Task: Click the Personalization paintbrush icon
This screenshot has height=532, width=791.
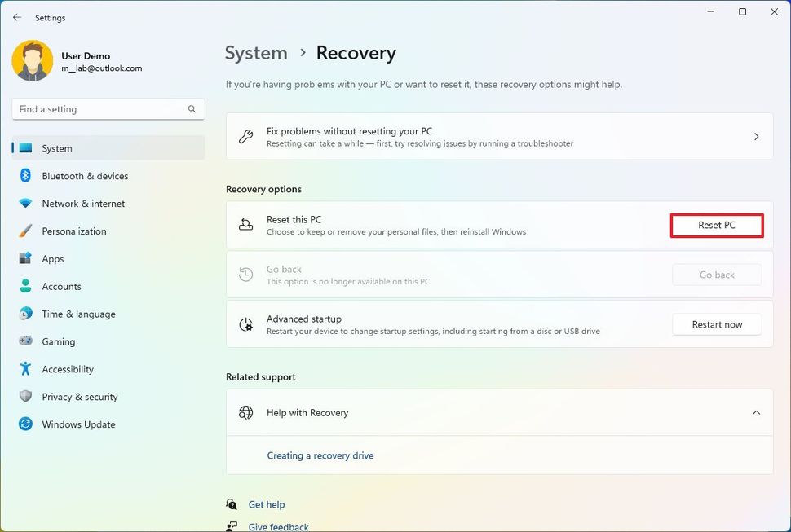Action: [25, 231]
